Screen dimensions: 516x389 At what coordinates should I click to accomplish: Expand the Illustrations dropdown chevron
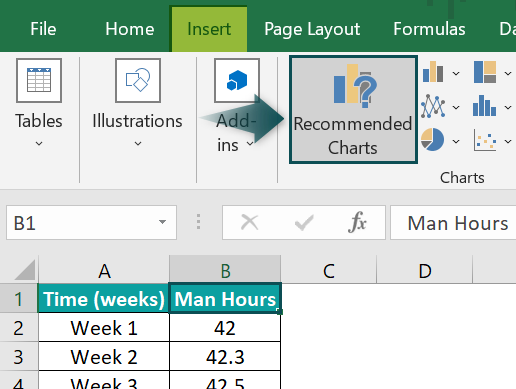[x=138, y=144]
